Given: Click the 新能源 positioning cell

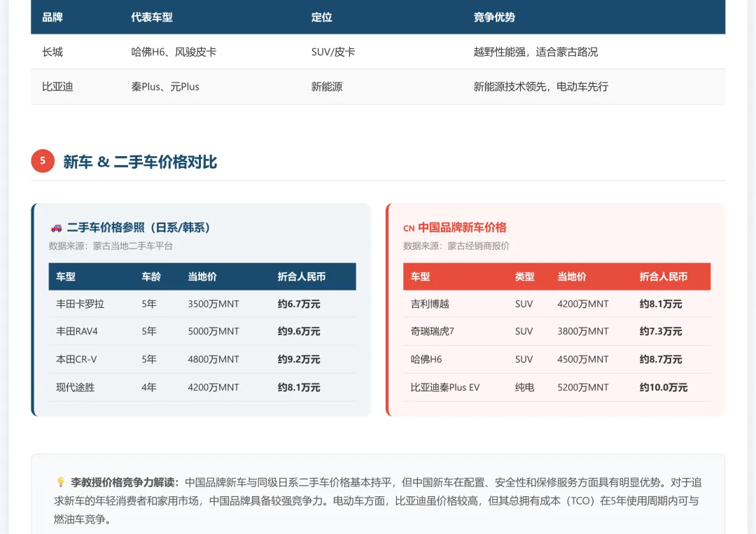Looking at the screenshot, I should pyautogui.click(x=327, y=87).
